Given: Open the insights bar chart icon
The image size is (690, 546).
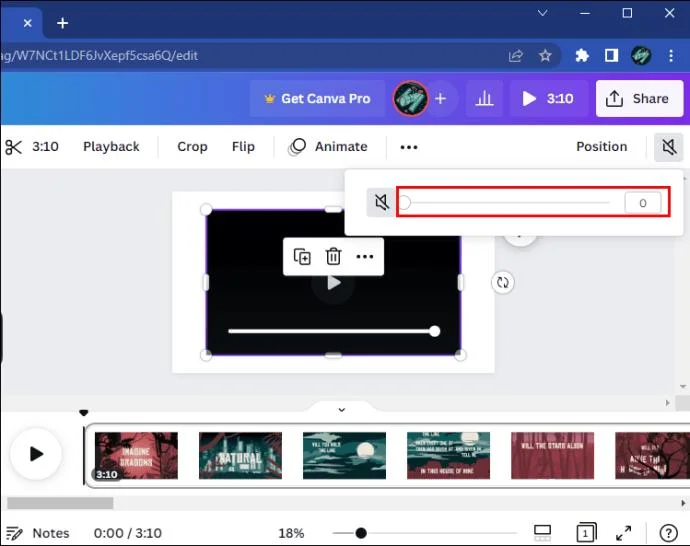Looking at the screenshot, I should (x=484, y=99).
